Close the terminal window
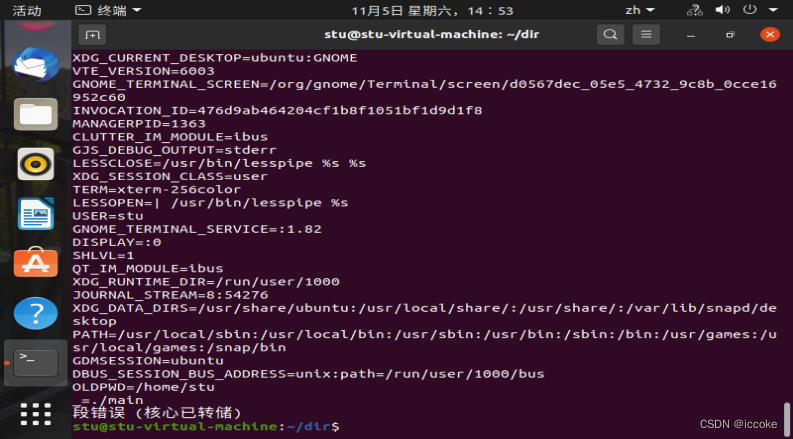 (x=770, y=35)
